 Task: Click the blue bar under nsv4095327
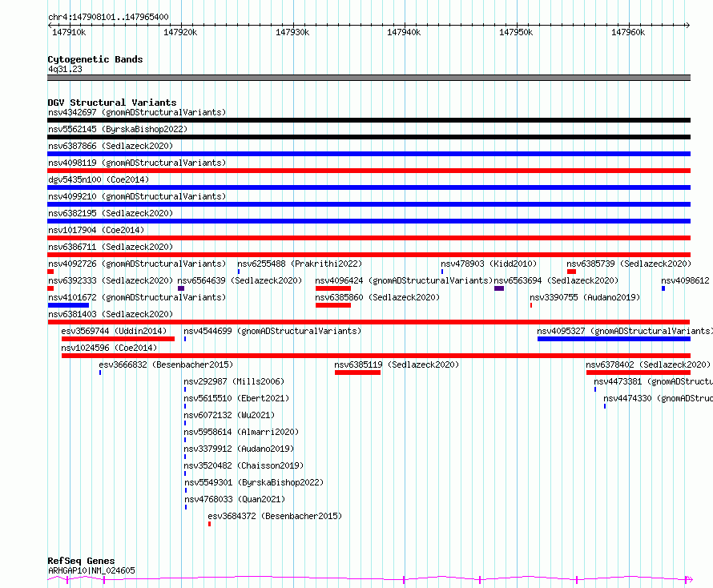pos(614,339)
